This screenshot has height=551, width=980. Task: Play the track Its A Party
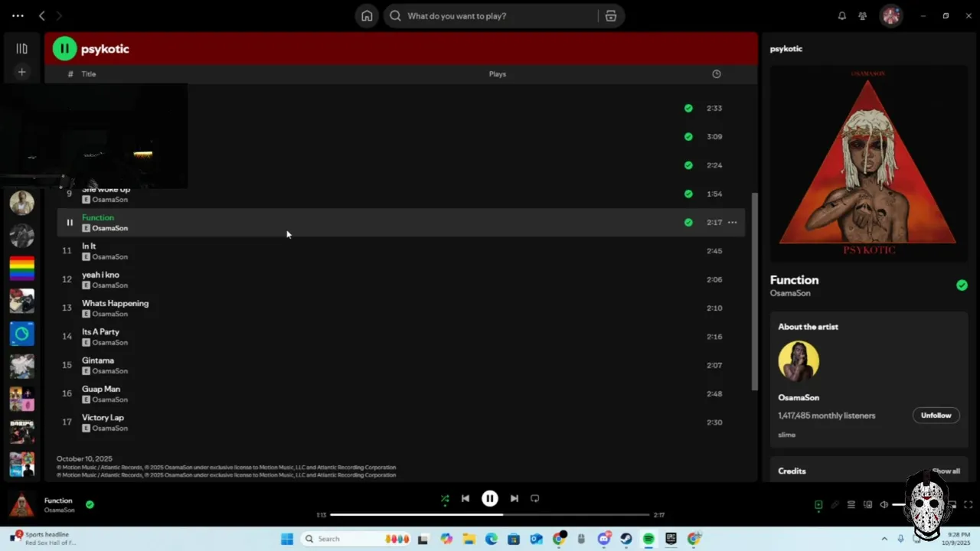[x=100, y=332]
